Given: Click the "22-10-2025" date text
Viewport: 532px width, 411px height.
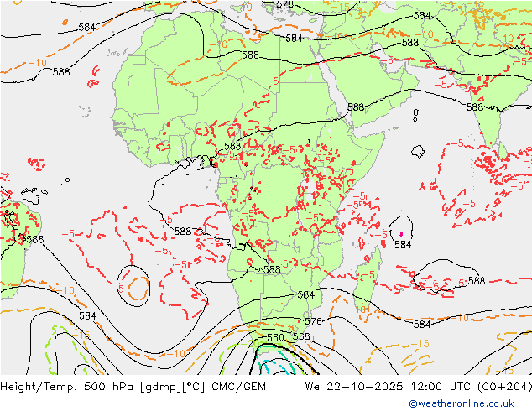Looking at the screenshot, I should point(365,387).
